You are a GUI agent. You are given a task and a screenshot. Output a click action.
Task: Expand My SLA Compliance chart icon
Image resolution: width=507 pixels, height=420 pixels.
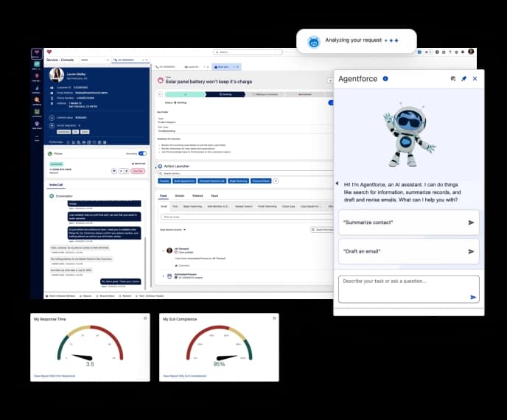coord(274,318)
